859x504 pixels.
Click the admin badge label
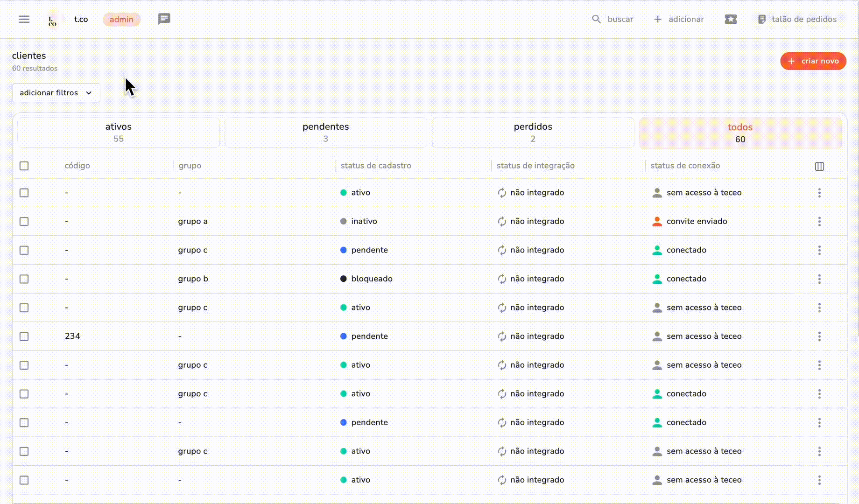click(x=121, y=19)
